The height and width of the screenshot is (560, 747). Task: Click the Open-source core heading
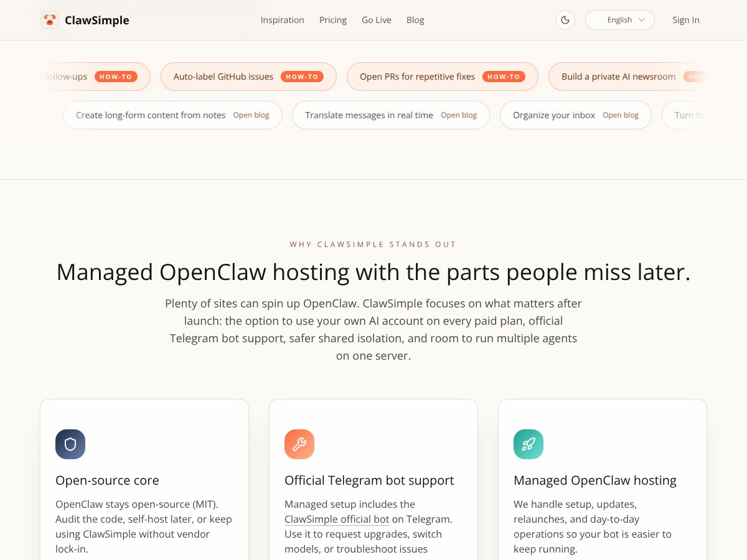107,480
